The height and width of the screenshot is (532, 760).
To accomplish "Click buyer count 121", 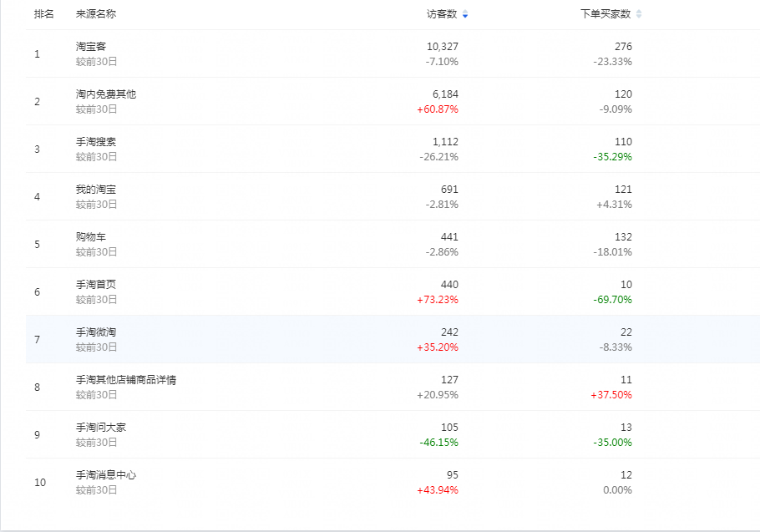I will click(623, 189).
